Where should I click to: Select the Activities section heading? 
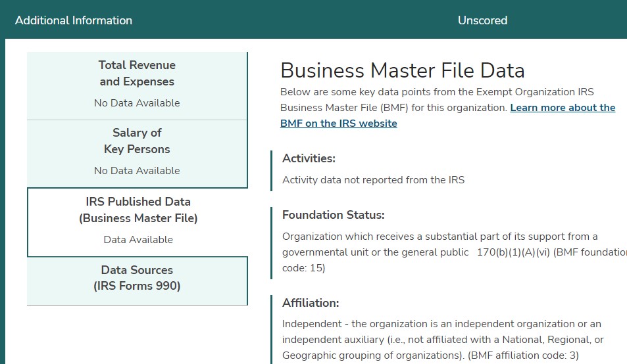point(309,158)
